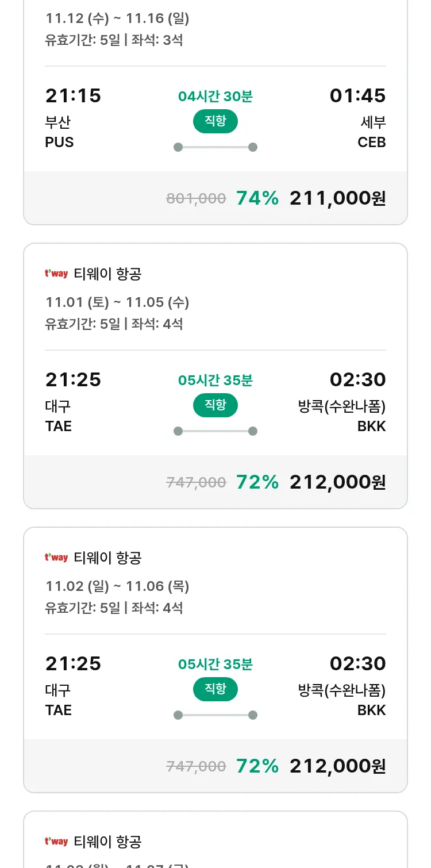Click the 72% discount on the 11.01 flight
Screen dimensions: 431x868
point(257,482)
